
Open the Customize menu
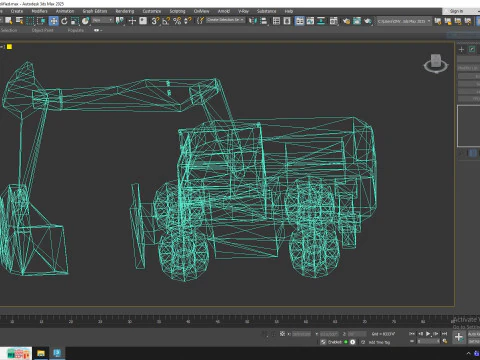152,11
